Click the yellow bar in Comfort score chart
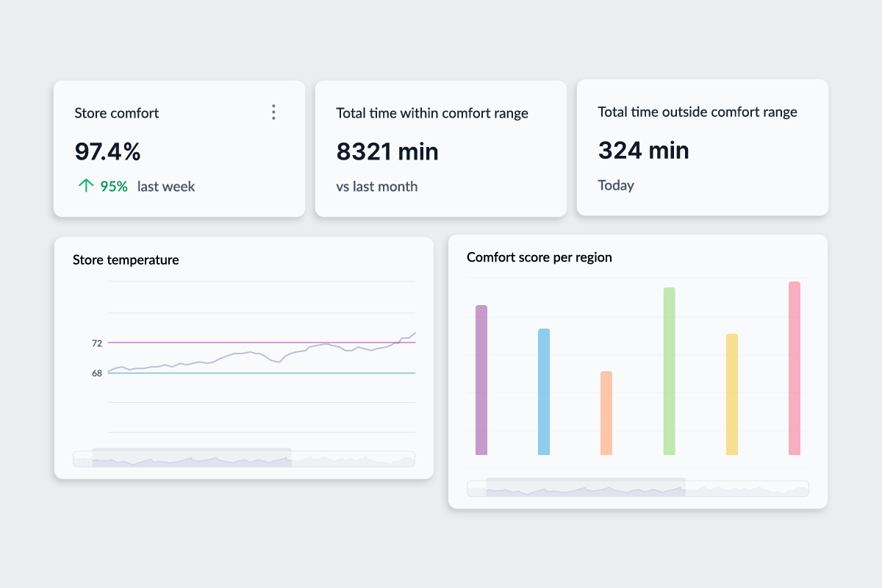 click(x=732, y=395)
